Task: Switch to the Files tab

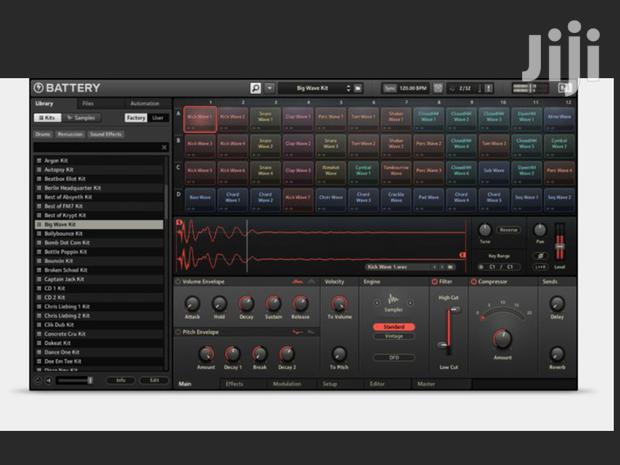Action: pyautogui.click(x=88, y=104)
